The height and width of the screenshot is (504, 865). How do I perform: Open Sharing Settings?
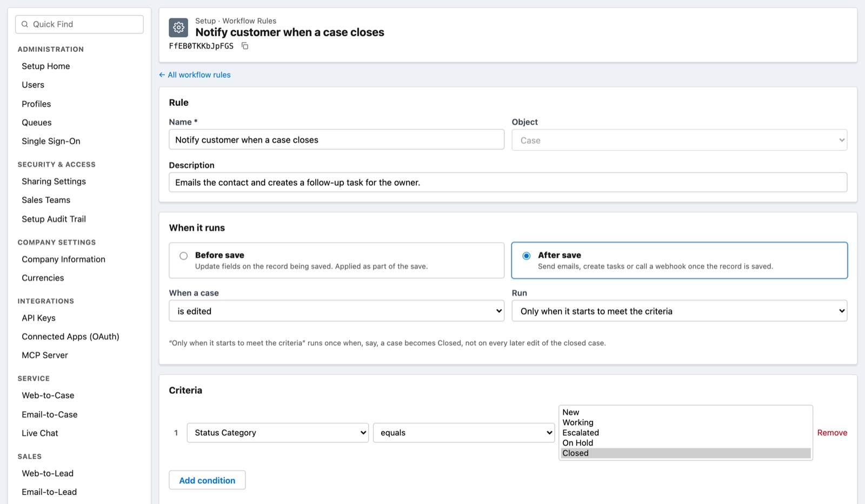[54, 182]
